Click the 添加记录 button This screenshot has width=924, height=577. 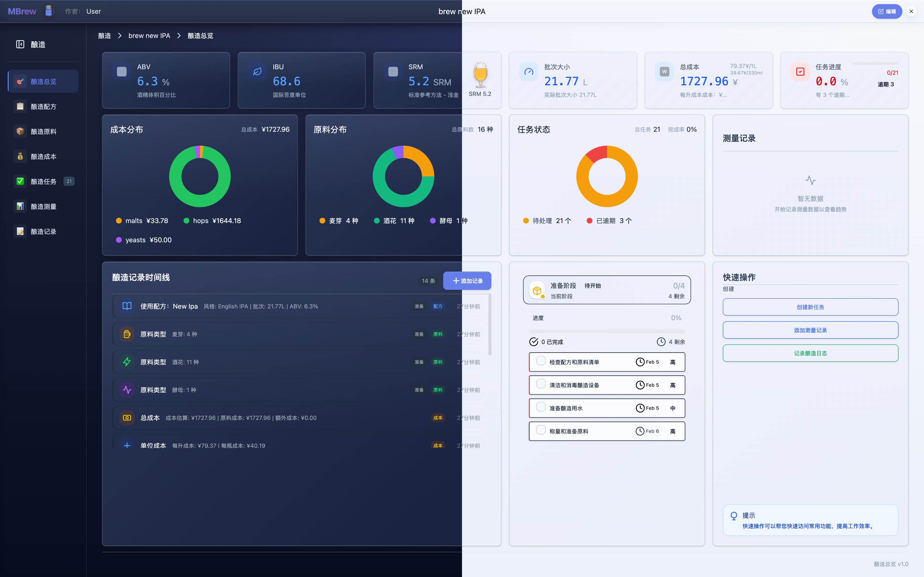(x=467, y=281)
